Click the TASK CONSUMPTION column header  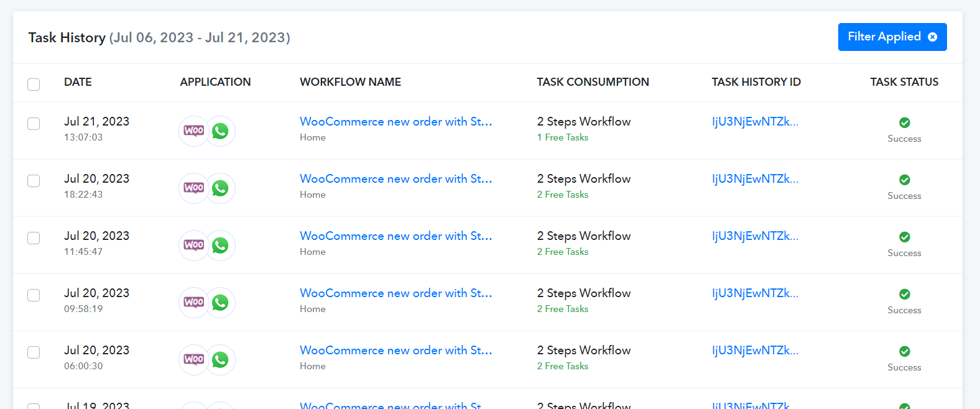click(593, 82)
